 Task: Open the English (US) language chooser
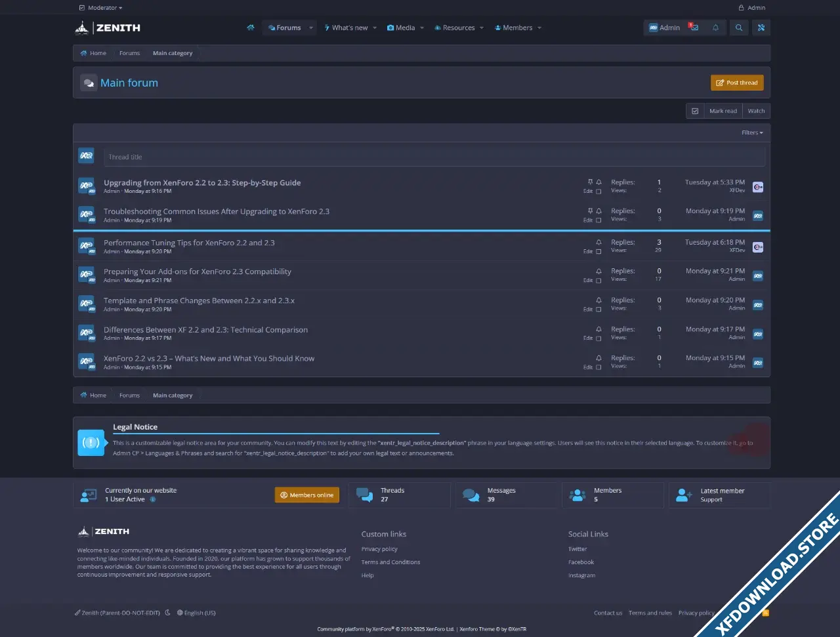(x=196, y=613)
